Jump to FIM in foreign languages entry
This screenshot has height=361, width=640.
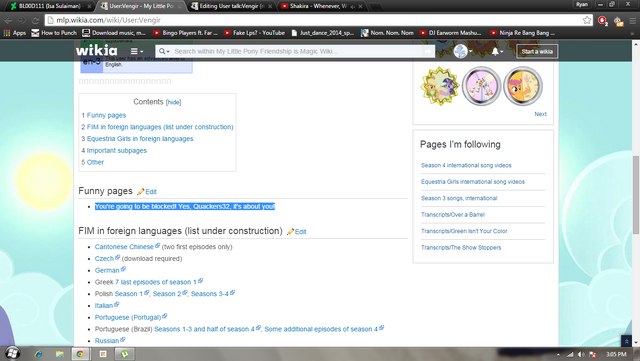coord(160,127)
